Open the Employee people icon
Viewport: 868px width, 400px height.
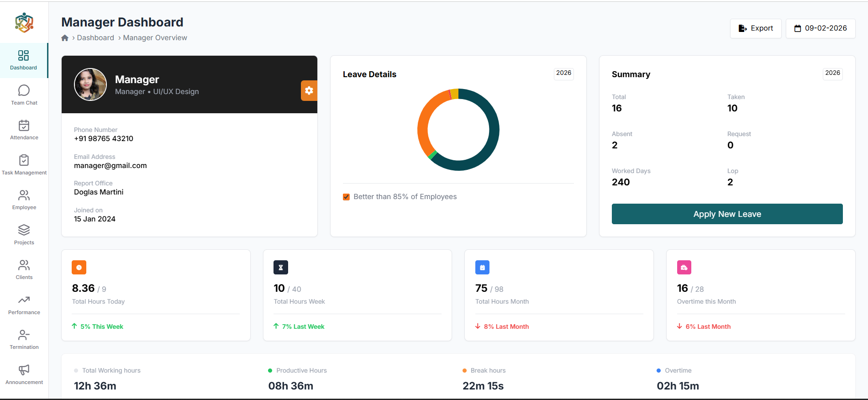click(24, 195)
